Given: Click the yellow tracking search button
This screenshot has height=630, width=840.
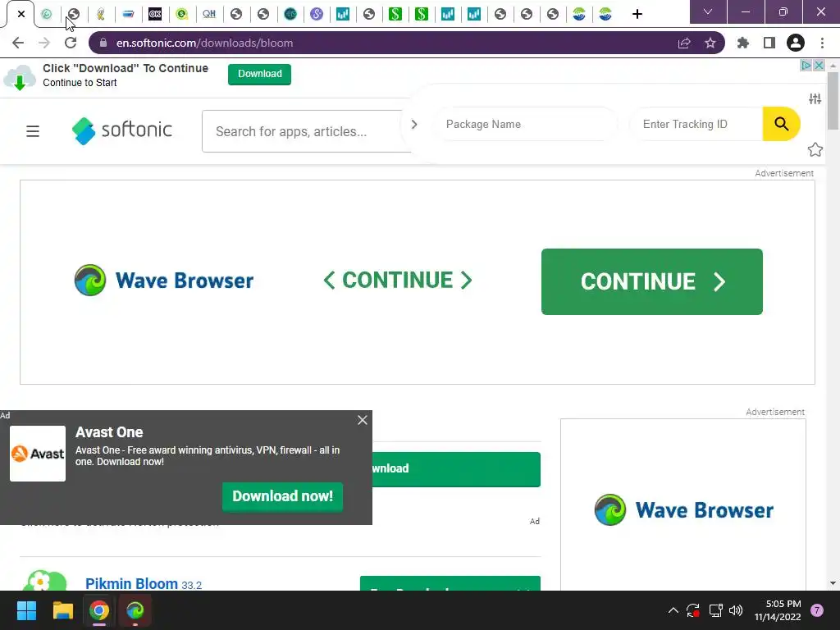Looking at the screenshot, I should [782, 125].
